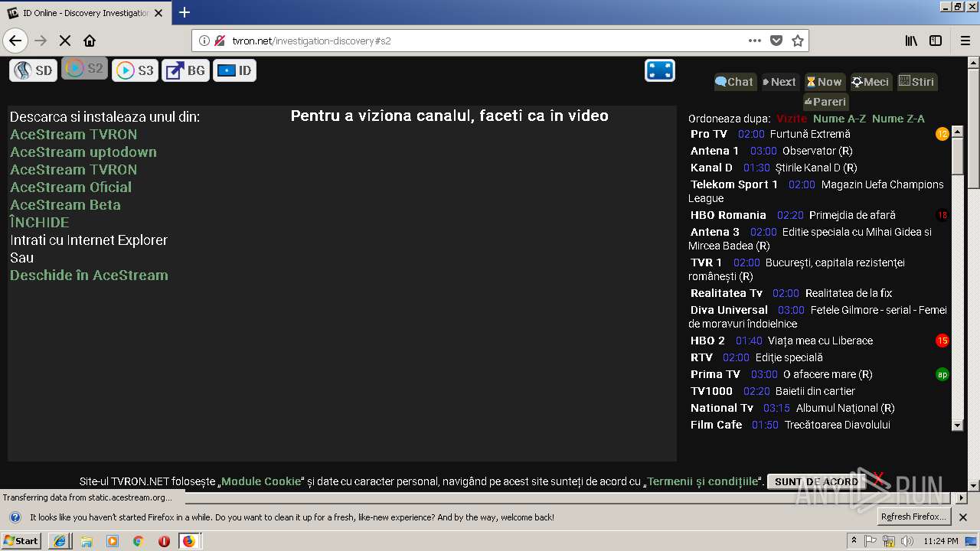Click channel list scrollbar down arrow
Viewport: 980px width, 551px height.
957,425
